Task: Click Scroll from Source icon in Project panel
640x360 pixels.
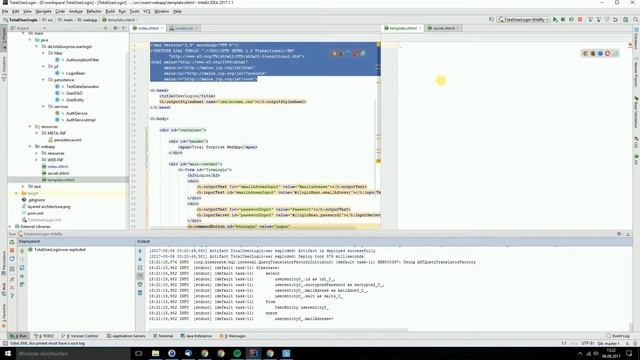Action: click(x=105, y=28)
